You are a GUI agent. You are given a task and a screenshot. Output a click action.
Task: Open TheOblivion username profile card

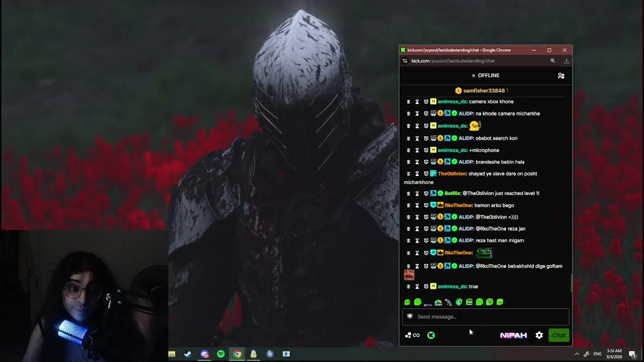pos(452,174)
